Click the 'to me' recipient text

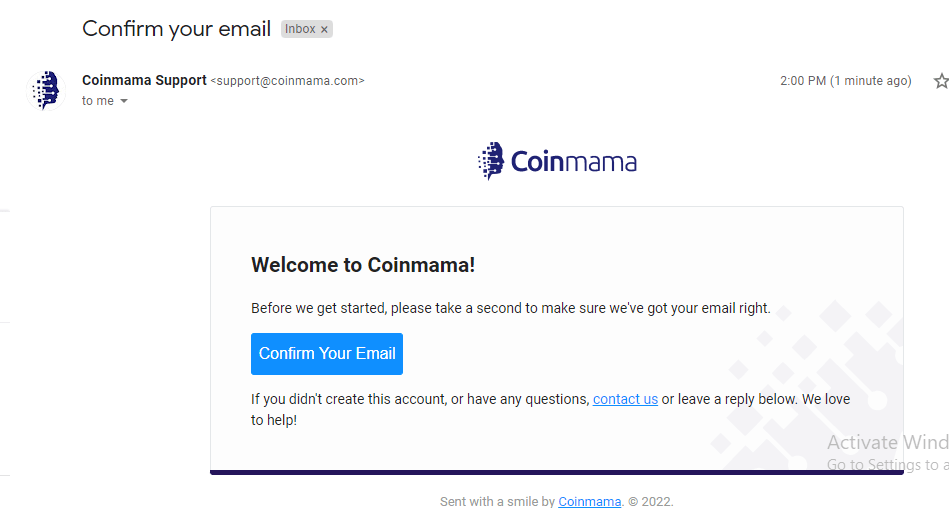(97, 101)
